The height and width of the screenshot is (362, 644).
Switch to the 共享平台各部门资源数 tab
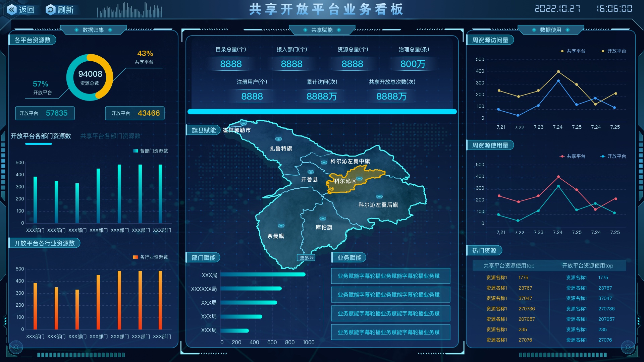tap(110, 136)
